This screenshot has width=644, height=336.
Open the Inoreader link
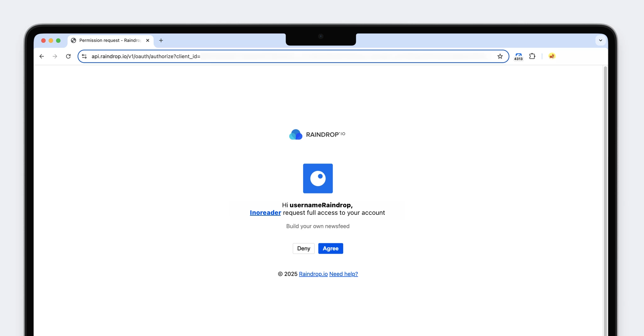click(x=265, y=213)
